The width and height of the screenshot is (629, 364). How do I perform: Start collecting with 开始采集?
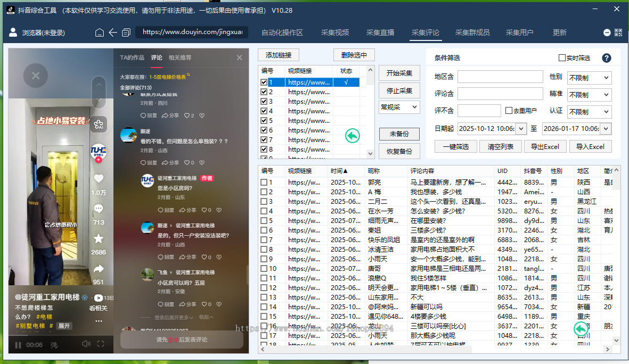399,73
